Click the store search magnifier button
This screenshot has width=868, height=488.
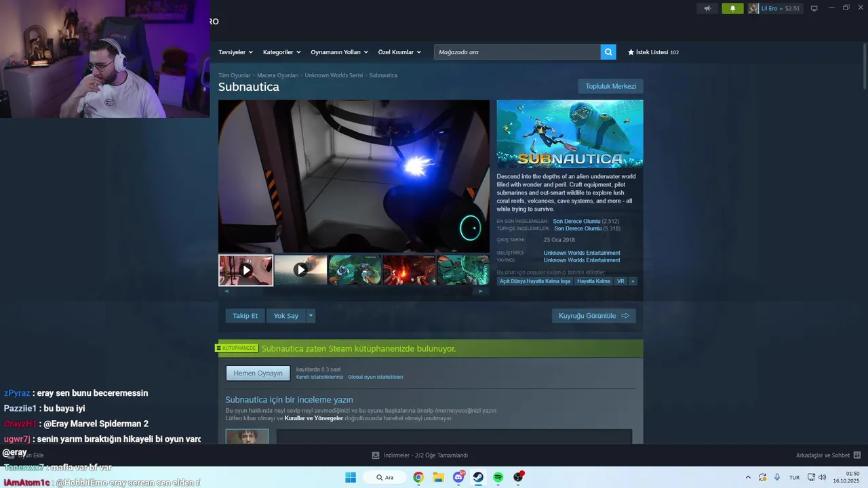point(608,52)
